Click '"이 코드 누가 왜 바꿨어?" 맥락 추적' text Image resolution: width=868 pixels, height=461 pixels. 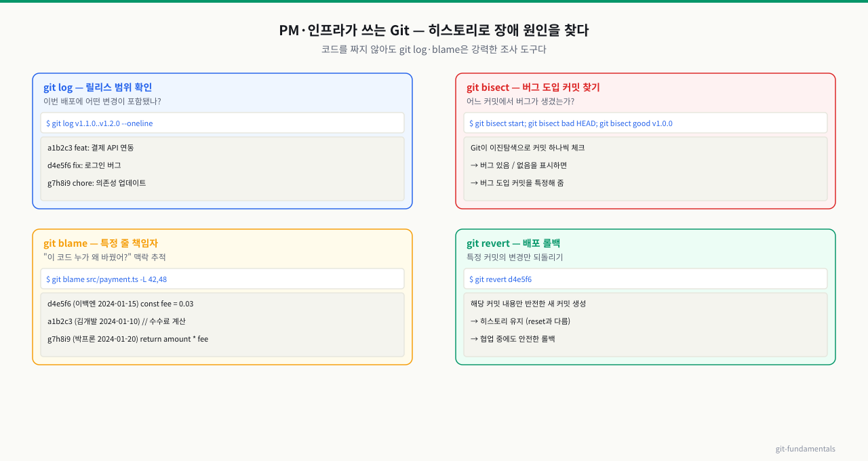coord(104,258)
